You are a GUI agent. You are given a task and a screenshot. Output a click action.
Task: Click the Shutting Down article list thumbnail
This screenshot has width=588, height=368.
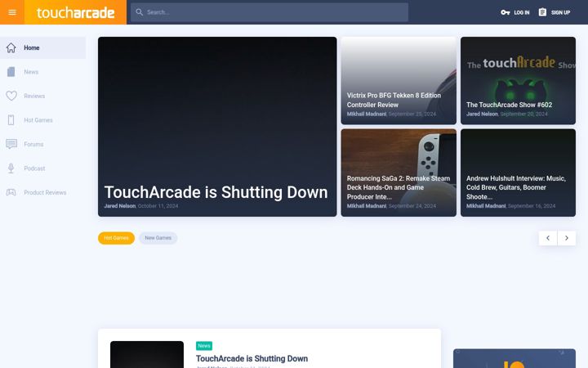tap(147, 354)
